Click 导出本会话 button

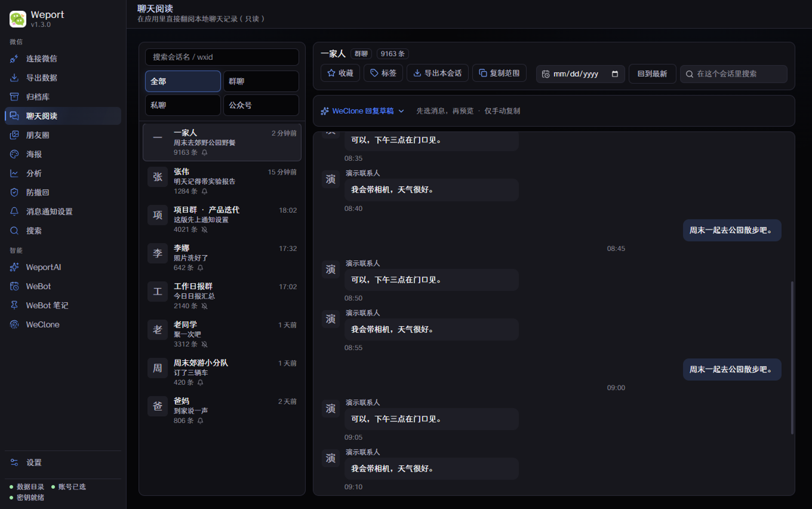pos(437,73)
